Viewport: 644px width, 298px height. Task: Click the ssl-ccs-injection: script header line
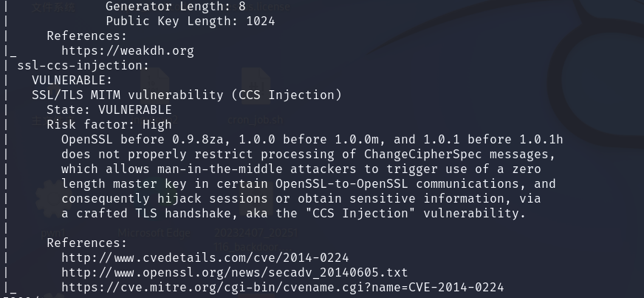point(83,65)
